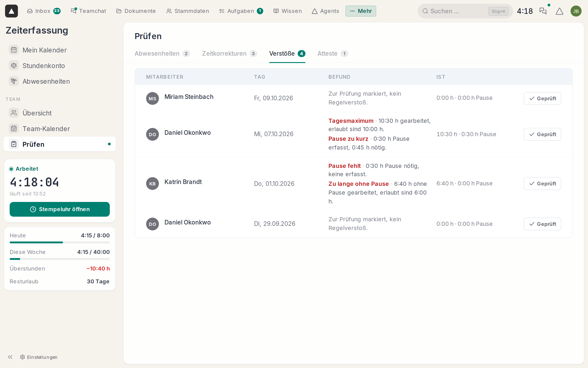
Task: Click the Heute progress bar
Action: coord(59,242)
